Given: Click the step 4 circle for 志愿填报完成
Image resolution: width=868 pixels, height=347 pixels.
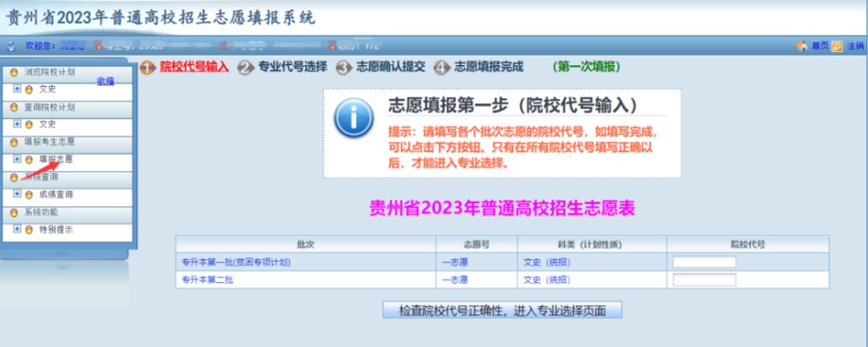Looking at the screenshot, I should pos(442,68).
